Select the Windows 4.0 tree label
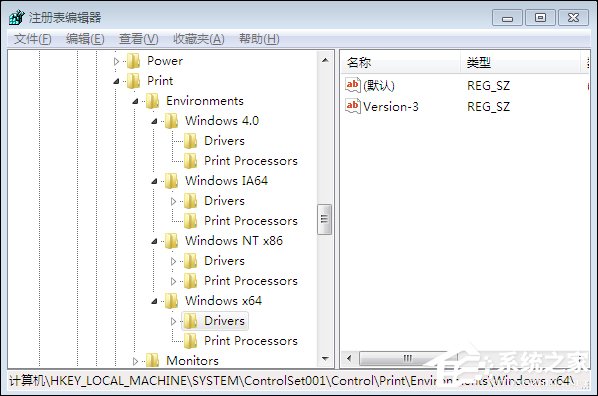The width and height of the screenshot is (598, 396). tap(222, 121)
